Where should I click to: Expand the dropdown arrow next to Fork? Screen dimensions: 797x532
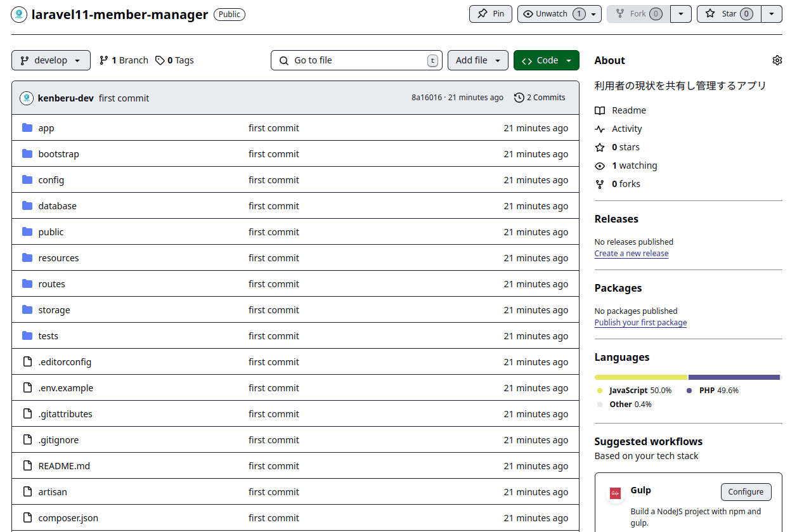click(681, 14)
